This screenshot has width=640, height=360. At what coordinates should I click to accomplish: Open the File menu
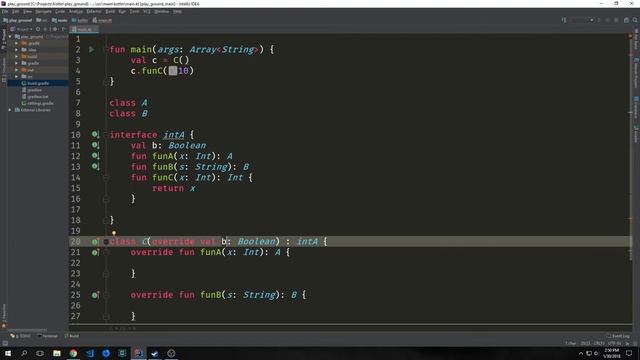click(x=5, y=11)
